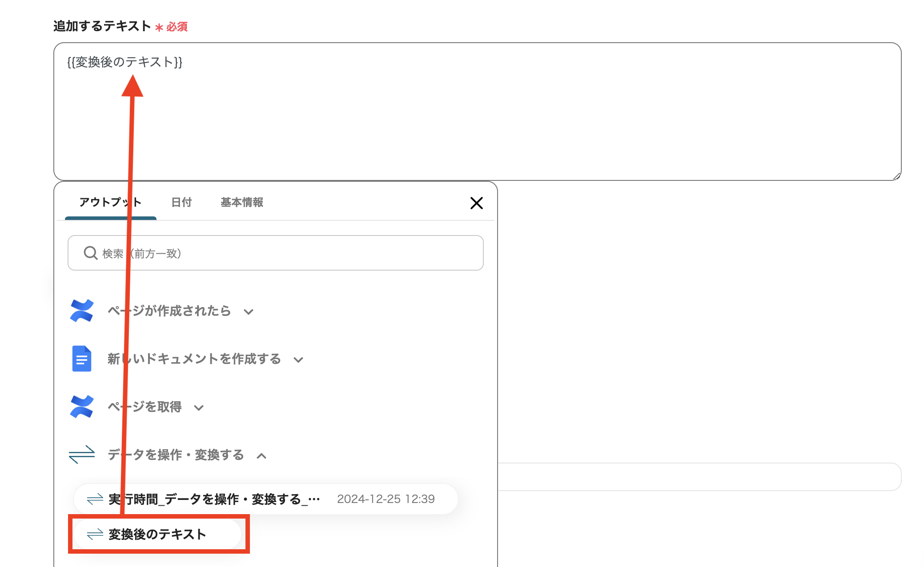Click the Google Docs document icon

[x=82, y=359]
